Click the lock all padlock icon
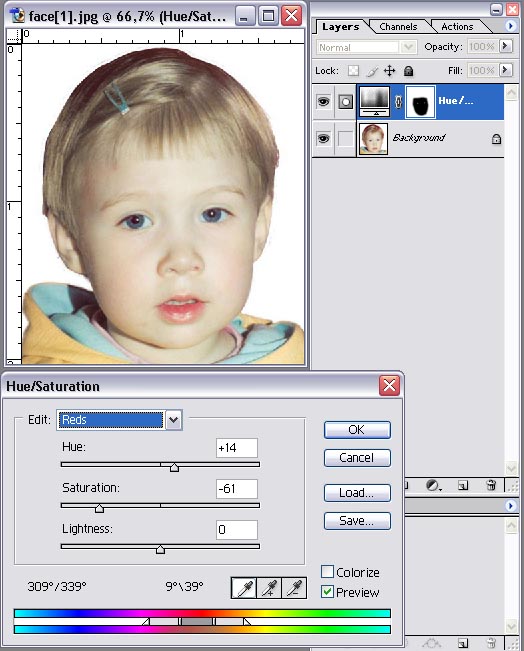 pyautogui.click(x=409, y=71)
